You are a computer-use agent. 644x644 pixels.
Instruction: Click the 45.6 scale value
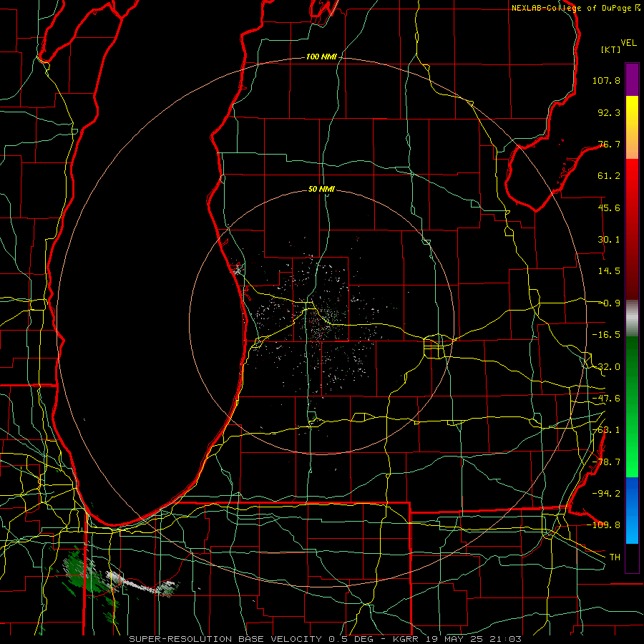(609, 208)
